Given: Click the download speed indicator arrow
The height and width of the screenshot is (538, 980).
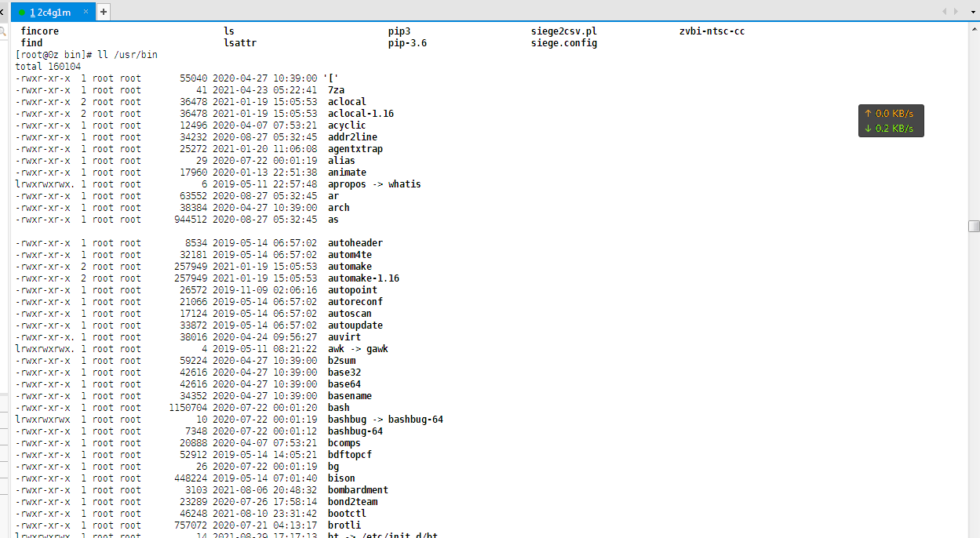Looking at the screenshot, I should pyautogui.click(x=869, y=126).
